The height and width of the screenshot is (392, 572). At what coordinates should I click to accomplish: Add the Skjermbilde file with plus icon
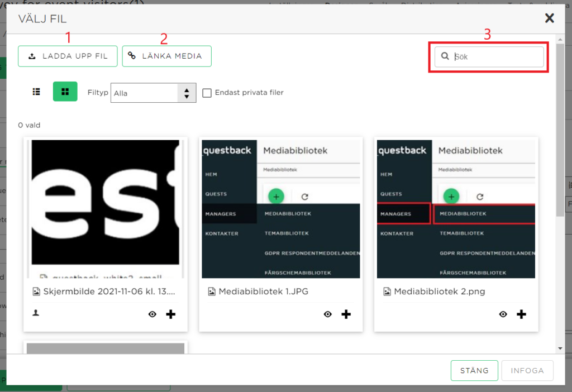pos(171,314)
